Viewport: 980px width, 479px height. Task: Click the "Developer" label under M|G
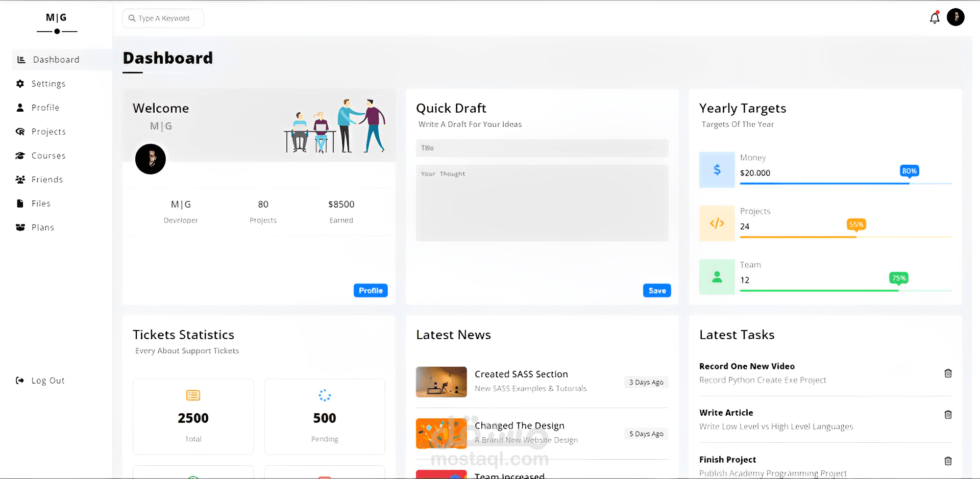tap(181, 220)
